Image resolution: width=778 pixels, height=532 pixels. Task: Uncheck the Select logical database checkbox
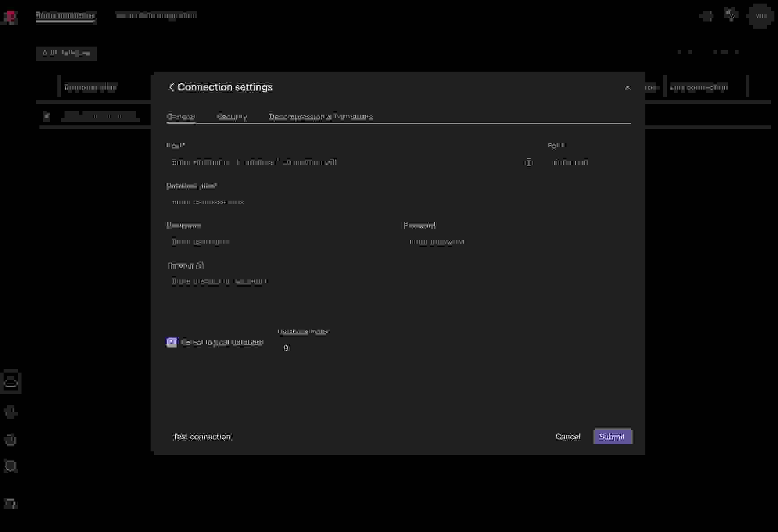(172, 343)
